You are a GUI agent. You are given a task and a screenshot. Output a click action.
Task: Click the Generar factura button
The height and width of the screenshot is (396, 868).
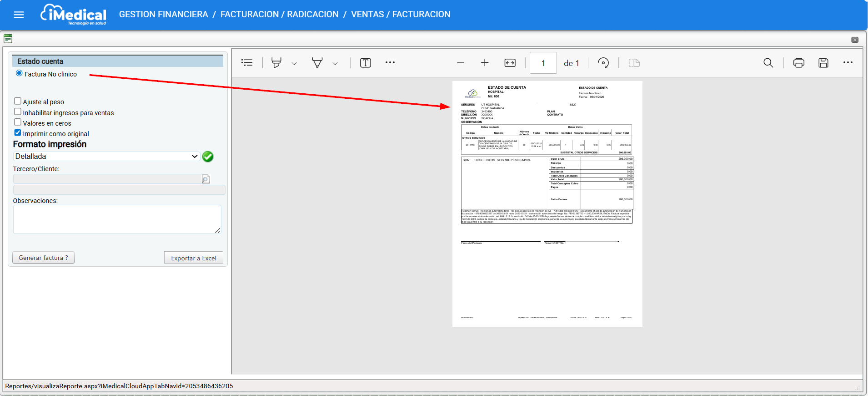click(43, 258)
